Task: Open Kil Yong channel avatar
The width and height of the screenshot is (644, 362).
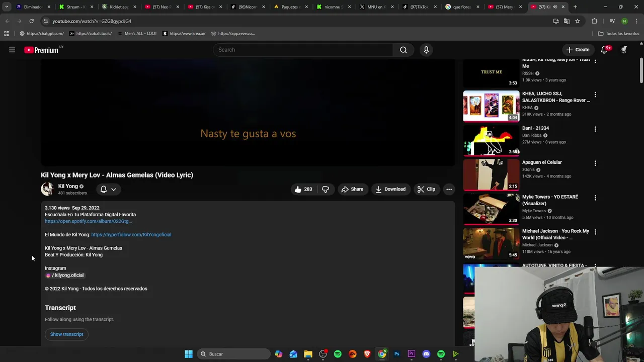Action: point(47,189)
